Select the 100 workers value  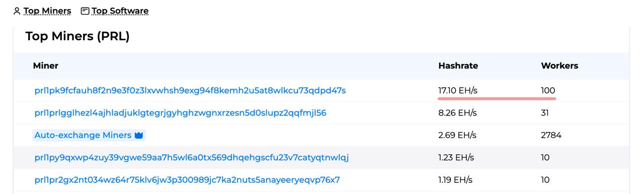point(548,91)
